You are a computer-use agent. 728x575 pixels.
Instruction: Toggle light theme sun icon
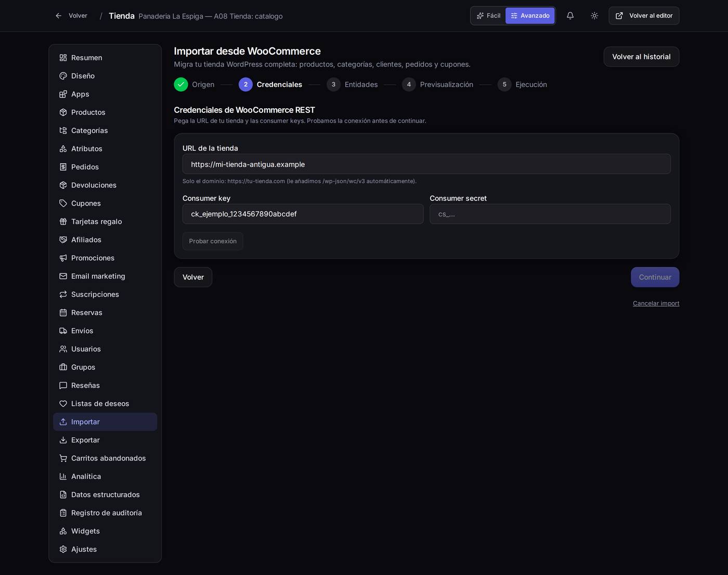click(x=594, y=16)
